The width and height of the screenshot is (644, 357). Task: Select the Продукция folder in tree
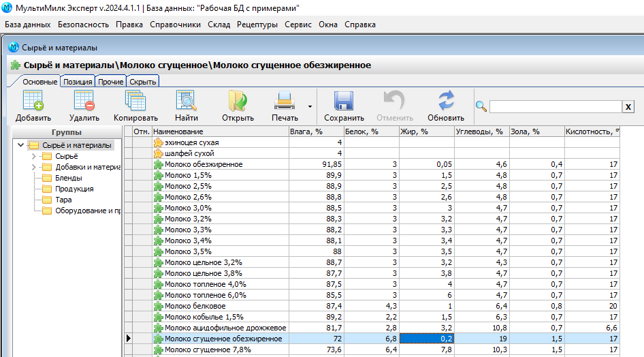(x=74, y=189)
